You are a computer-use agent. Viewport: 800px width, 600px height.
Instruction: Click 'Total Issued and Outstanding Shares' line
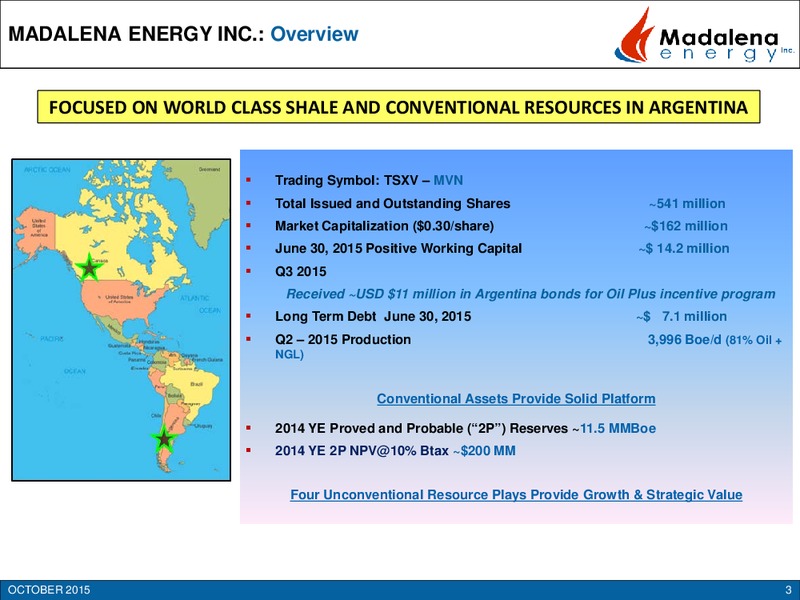click(392, 204)
